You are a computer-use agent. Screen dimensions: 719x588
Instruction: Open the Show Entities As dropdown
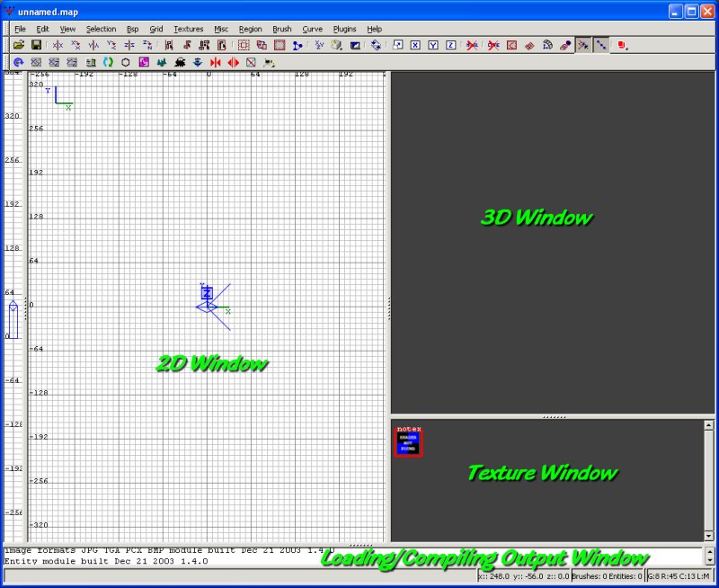click(x=622, y=45)
